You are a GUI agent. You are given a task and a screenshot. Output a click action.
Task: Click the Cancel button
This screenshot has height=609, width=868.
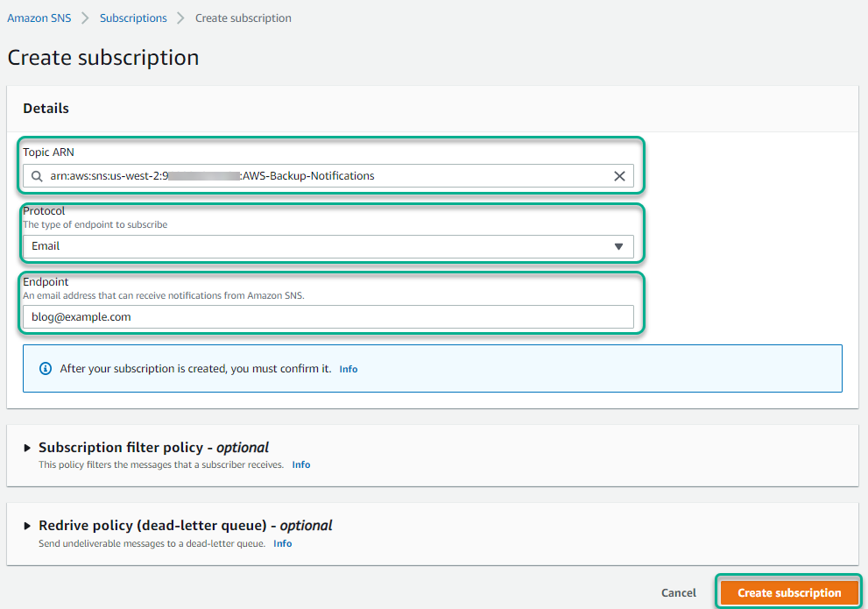[x=678, y=592]
